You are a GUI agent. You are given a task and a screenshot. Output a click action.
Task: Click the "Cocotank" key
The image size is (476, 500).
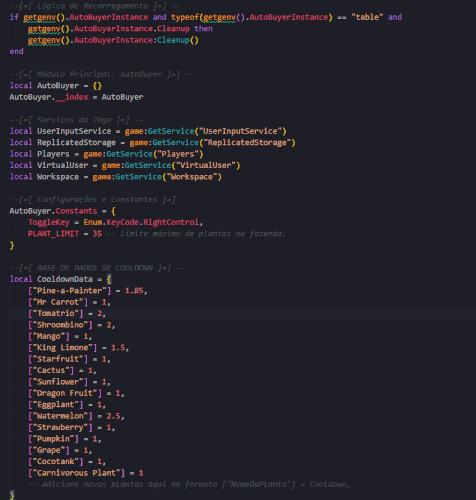coord(55,461)
